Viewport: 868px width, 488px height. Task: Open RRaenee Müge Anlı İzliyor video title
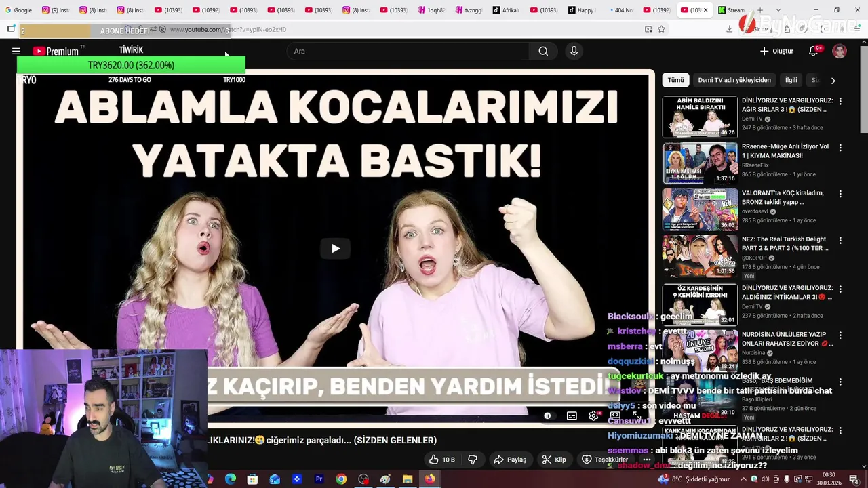[x=785, y=151]
